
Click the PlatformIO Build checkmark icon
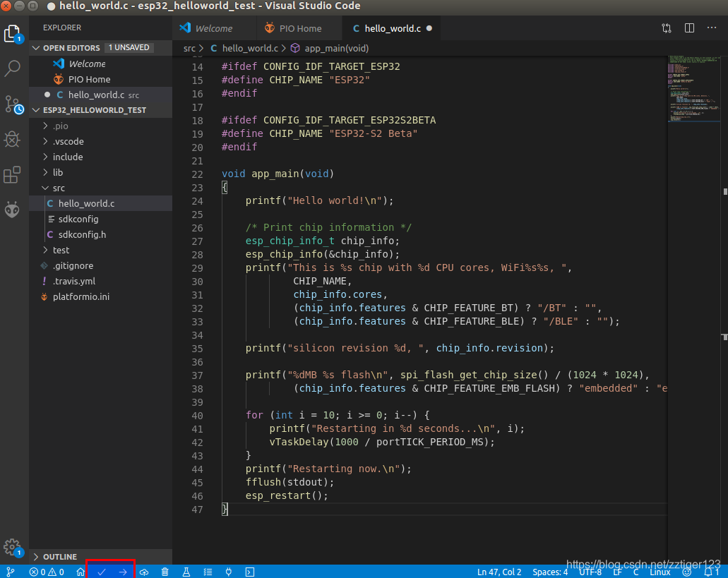(x=102, y=572)
